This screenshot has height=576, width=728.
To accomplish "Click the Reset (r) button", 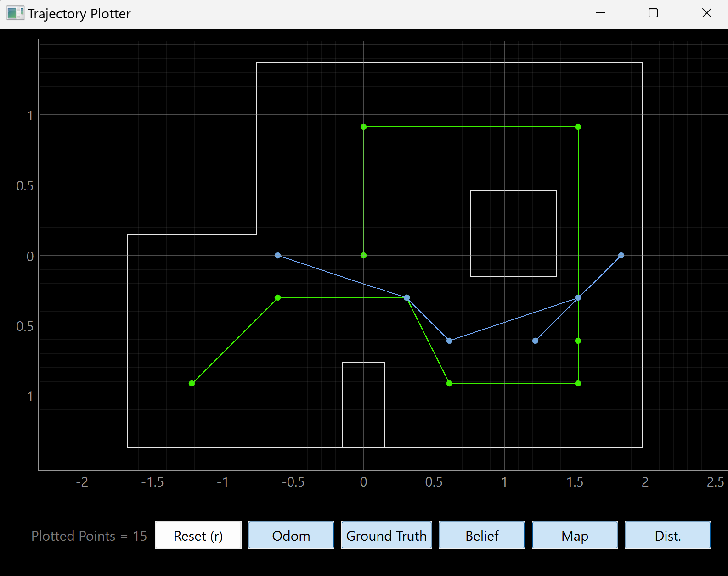I will 198,535.
